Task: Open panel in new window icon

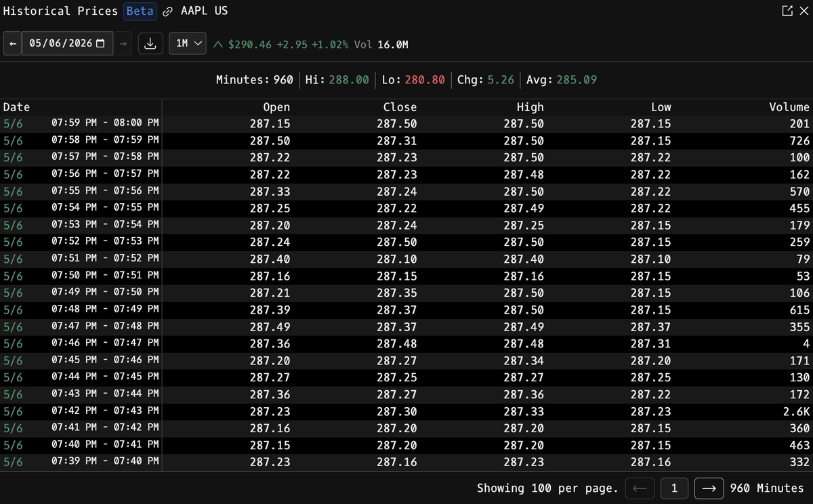Action: 787,12
